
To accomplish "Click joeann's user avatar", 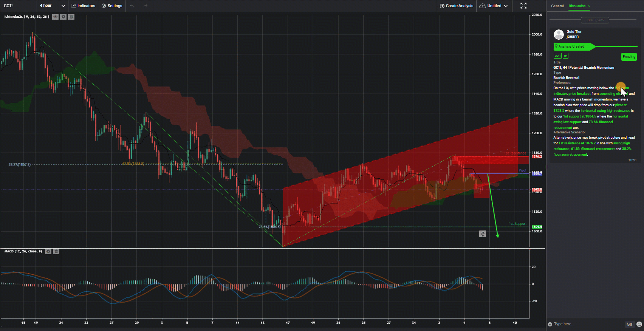I will pos(559,34).
